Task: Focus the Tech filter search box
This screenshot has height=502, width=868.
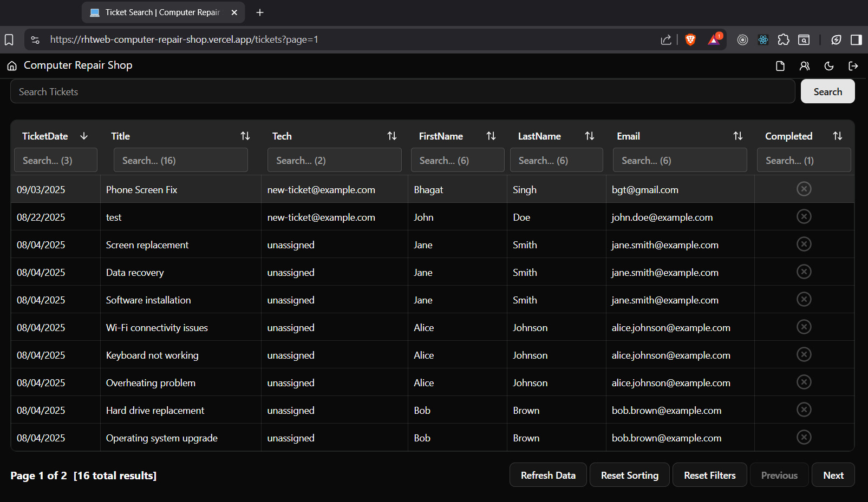Action: [335, 160]
